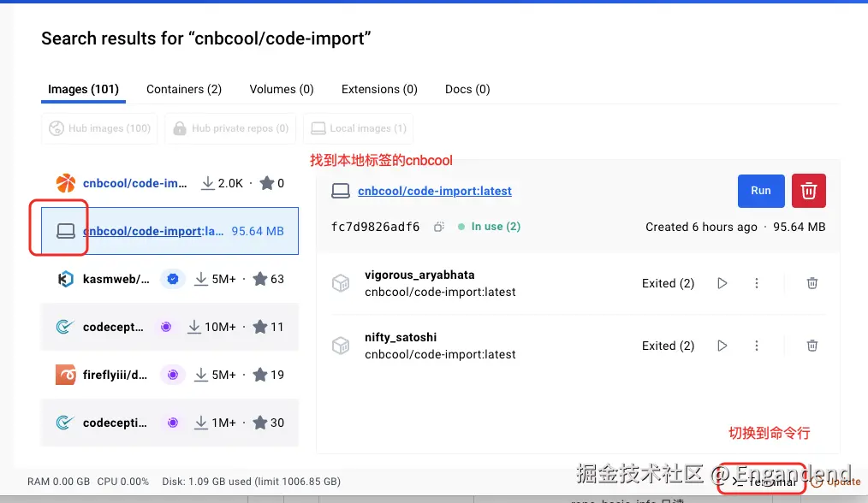Click the image ID fc7d9826adf6 text
The height and width of the screenshot is (503, 868).
(x=375, y=227)
